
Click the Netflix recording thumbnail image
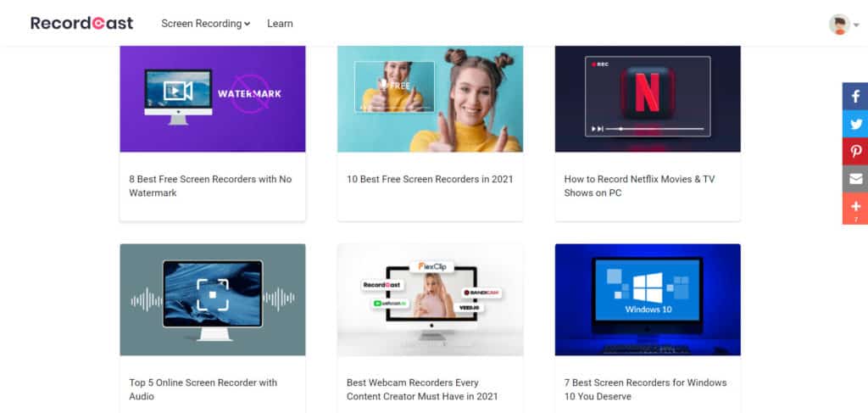tap(648, 98)
